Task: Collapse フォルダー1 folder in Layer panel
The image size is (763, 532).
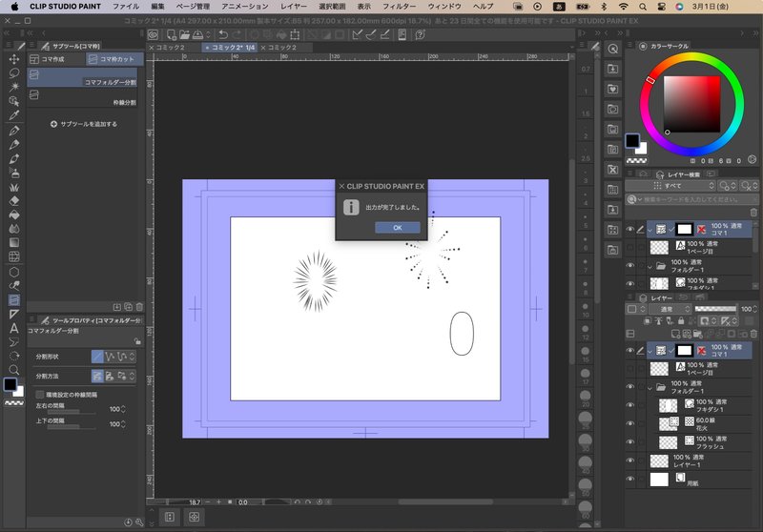Action: click(x=650, y=388)
